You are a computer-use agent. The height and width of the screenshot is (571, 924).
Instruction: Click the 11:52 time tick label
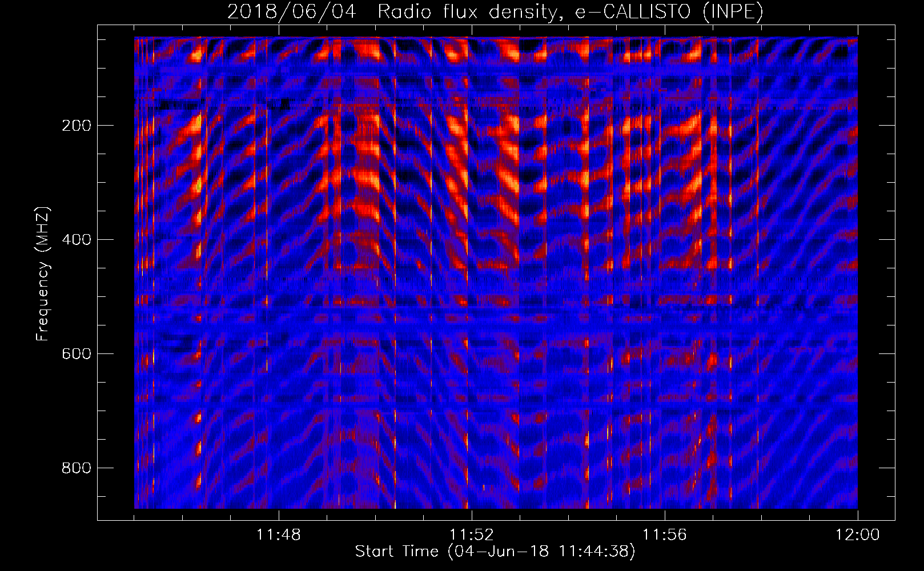tap(472, 535)
